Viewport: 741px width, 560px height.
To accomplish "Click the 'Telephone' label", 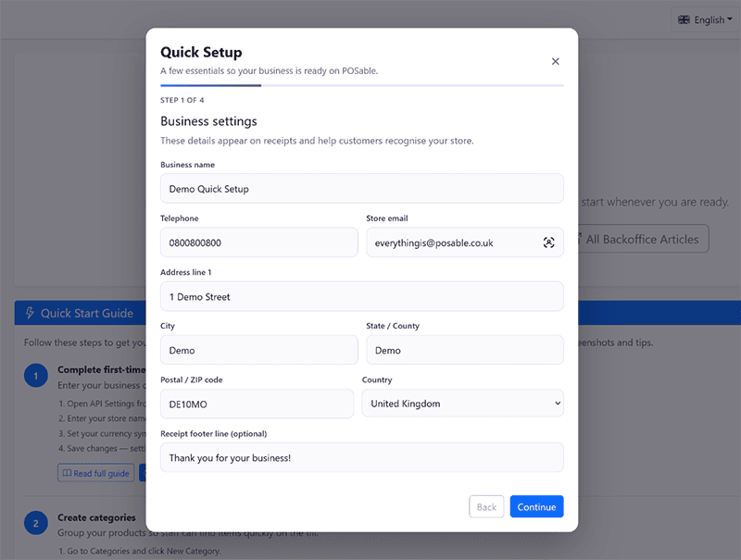I will pos(180,218).
